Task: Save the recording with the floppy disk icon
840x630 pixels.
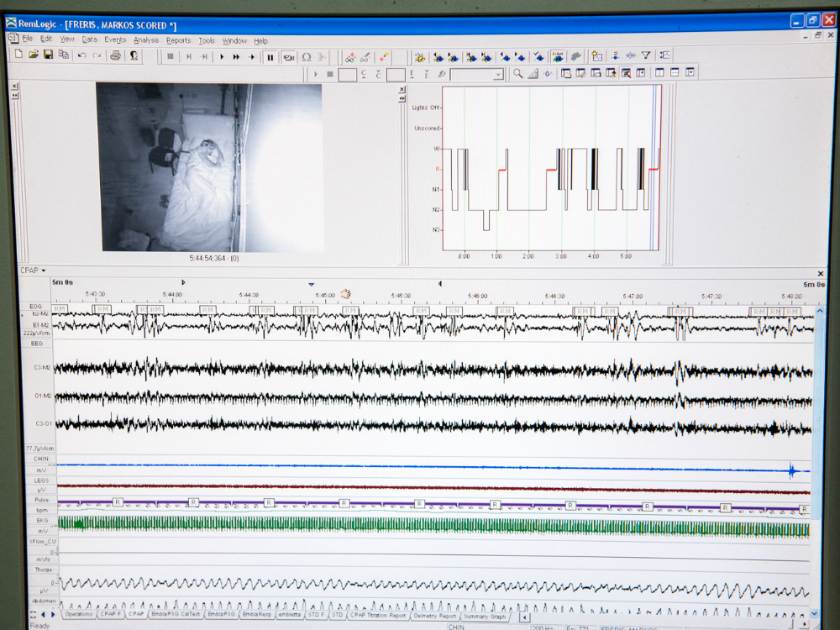Action: 48,55
